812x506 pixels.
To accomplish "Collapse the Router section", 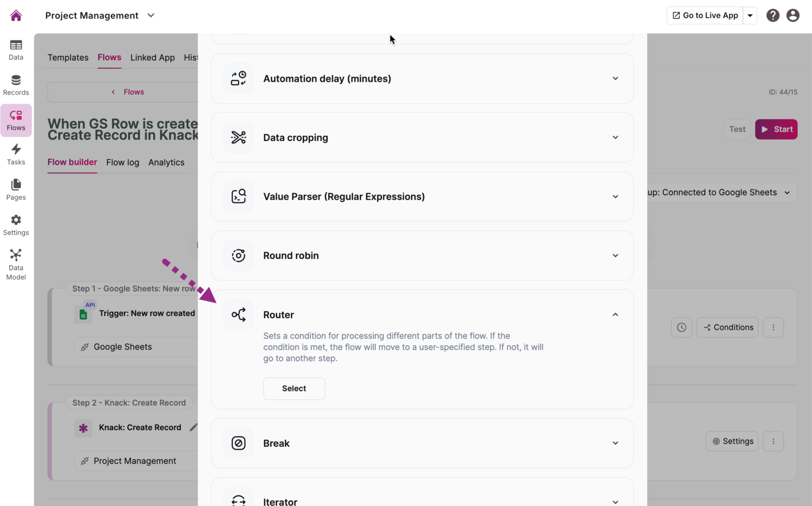I will pyautogui.click(x=615, y=314).
